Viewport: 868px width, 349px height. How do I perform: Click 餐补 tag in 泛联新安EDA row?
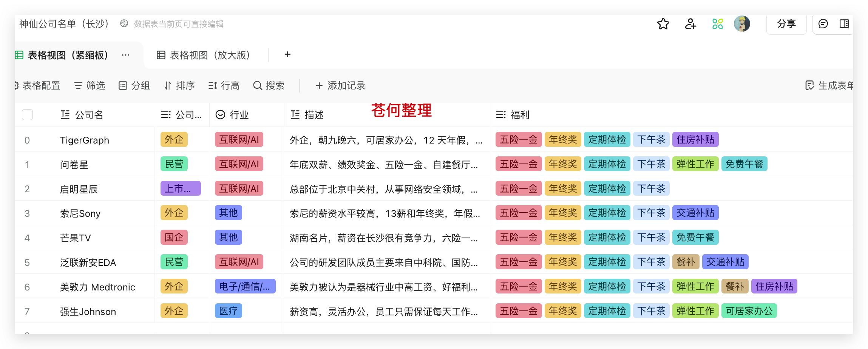click(686, 262)
